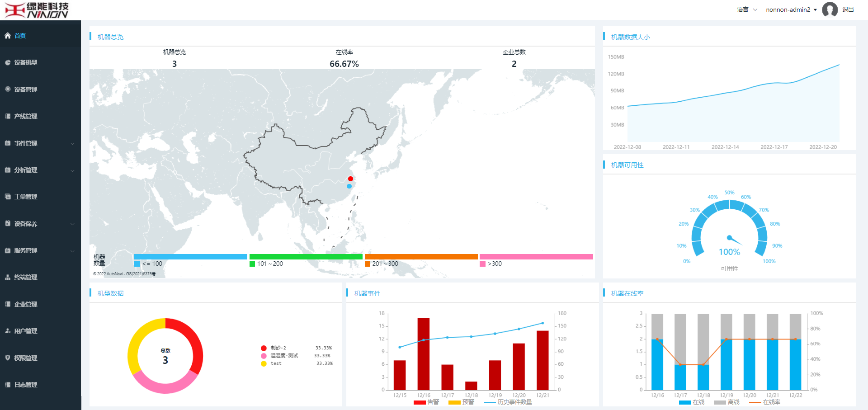Open the 语言 language dropdown
The image size is (868, 410).
747,9
